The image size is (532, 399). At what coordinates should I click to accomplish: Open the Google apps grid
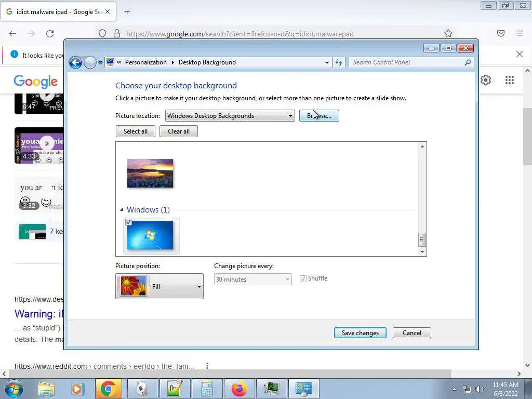(510, 80)
